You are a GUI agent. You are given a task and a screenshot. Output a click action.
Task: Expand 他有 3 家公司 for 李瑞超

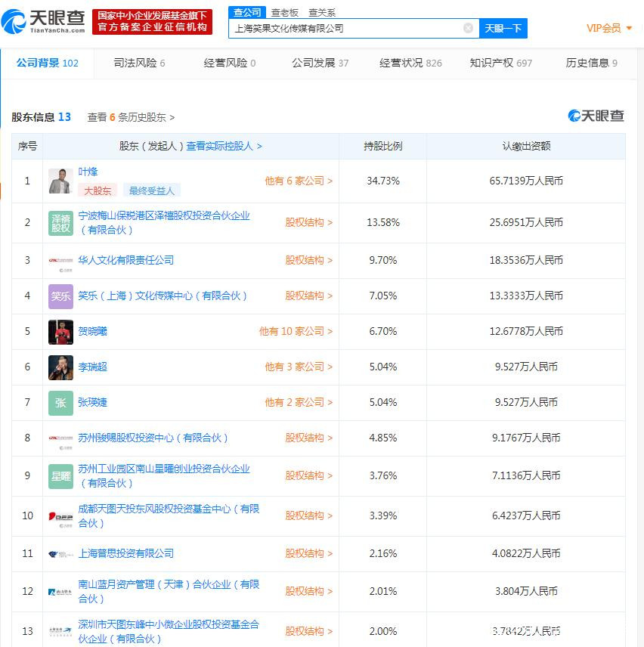point(299,367)
